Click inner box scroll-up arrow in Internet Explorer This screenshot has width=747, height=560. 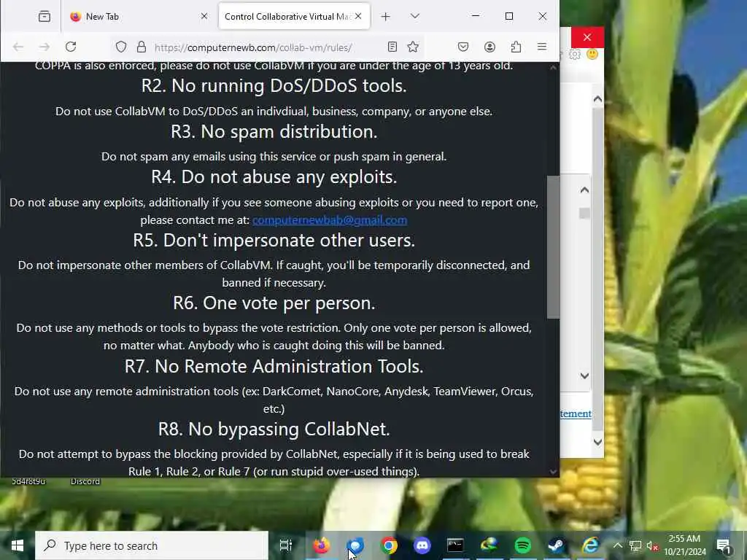[x=584, y=190]
